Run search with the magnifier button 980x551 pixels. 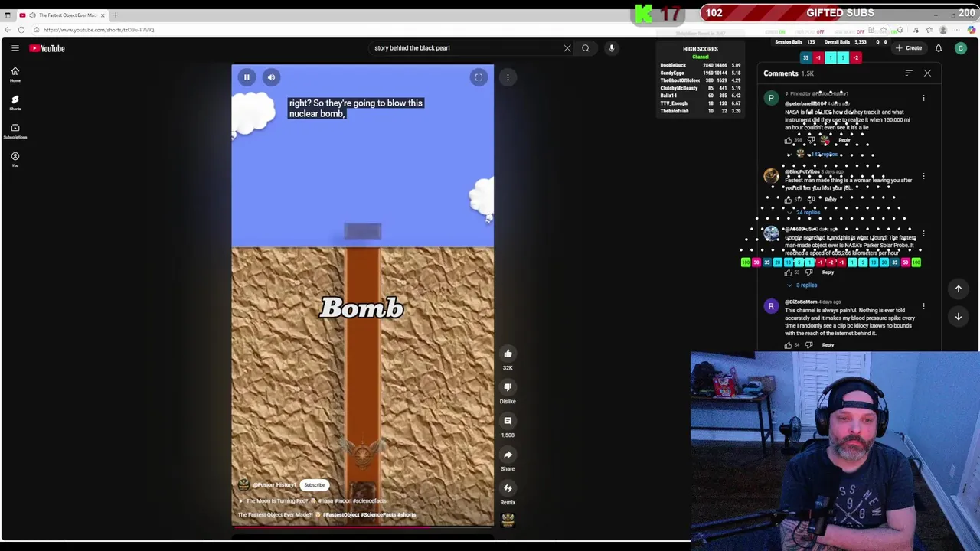(586, 48)
